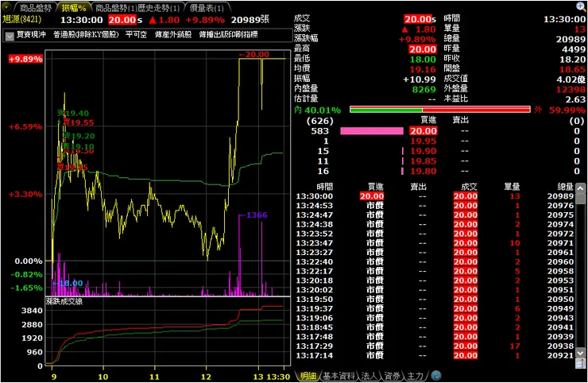This screenshot has width=588, height=383.
Task: Click the 傳產外銷股 tag
Action: 173,35
